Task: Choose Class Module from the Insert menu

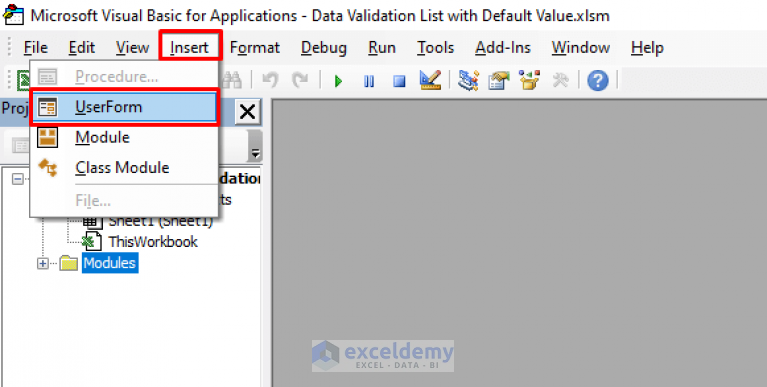Action: pyautogui.click(x=124, y=168)
